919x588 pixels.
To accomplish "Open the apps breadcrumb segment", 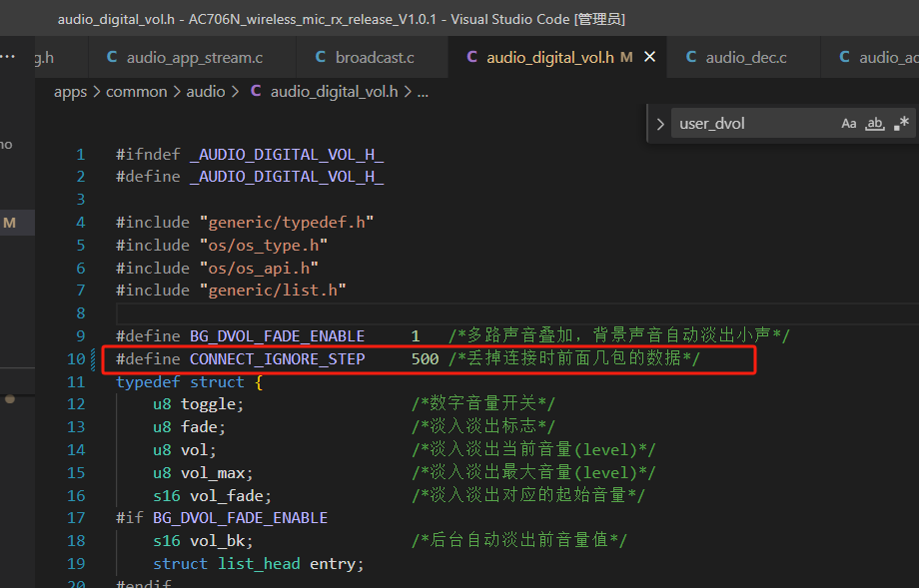I will point(70,92).
